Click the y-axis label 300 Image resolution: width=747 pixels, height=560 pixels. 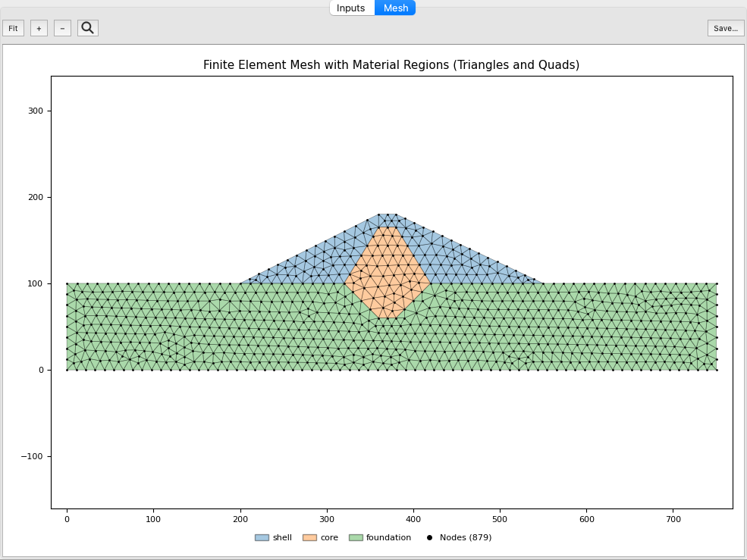click(35, 111)
